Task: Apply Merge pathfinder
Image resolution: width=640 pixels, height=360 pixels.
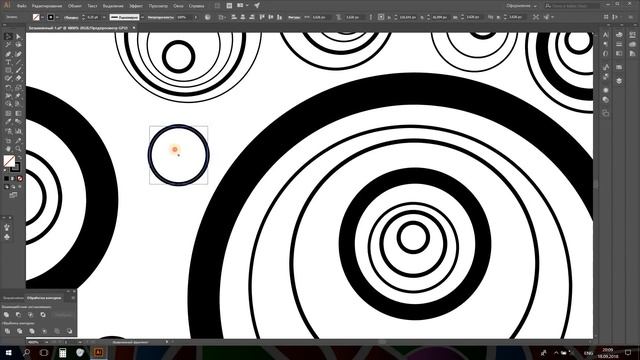Action: [32, 331]
